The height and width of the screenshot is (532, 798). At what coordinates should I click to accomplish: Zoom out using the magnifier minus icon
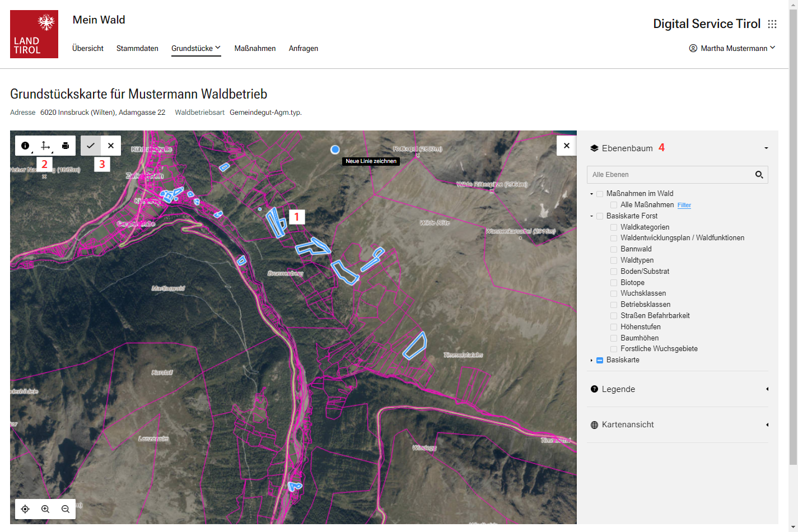coord(66,509)
